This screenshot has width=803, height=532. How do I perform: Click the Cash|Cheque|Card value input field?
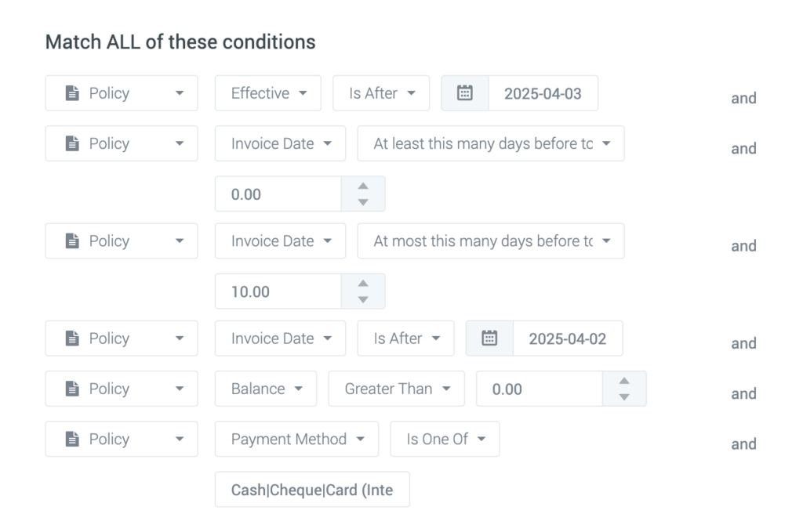[x=311, y=488]
